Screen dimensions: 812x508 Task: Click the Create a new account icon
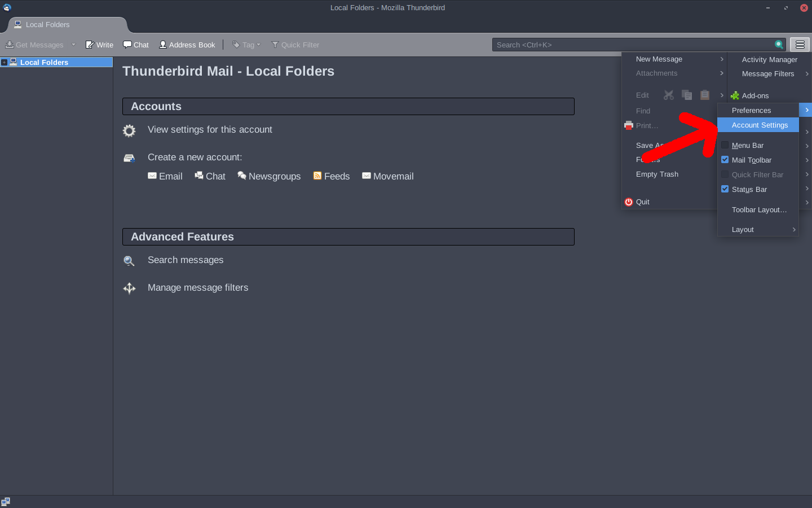(129, 158)
